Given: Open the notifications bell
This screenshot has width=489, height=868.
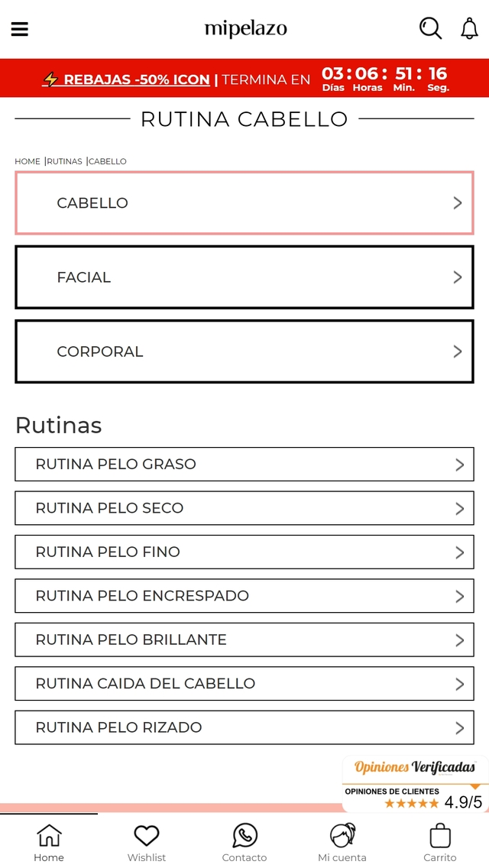Looking at the screenshot, I should pyautogui.click(x=469, y=28).
